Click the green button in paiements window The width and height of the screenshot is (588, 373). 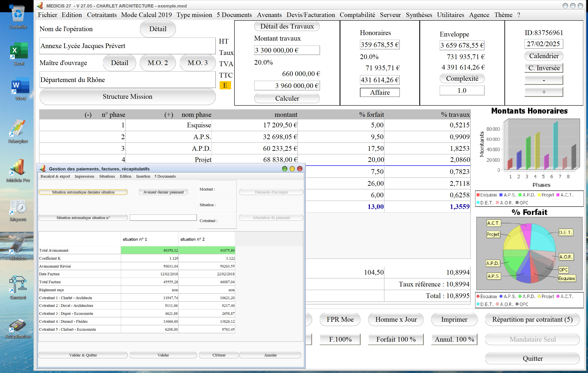tap(285, 169)
